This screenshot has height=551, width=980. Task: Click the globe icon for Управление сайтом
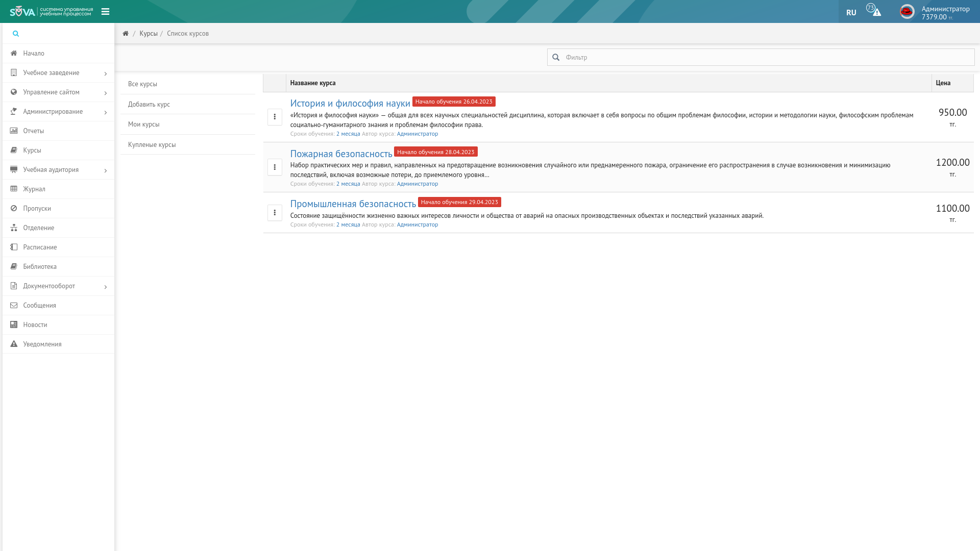tap(14, 92)
